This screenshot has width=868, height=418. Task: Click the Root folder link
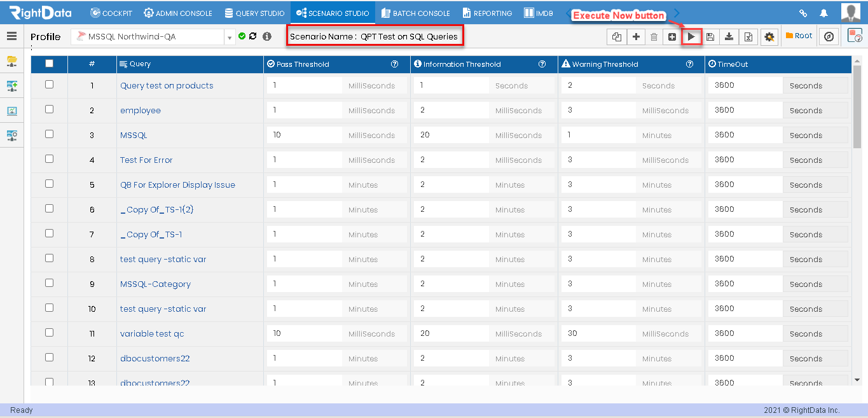tap(799, 36)
